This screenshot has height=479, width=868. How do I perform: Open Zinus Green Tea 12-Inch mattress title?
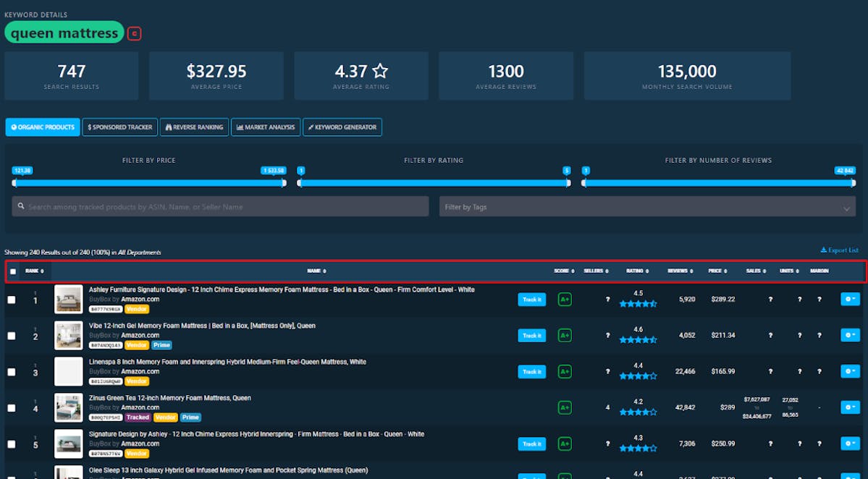click(x=170, y=398)
